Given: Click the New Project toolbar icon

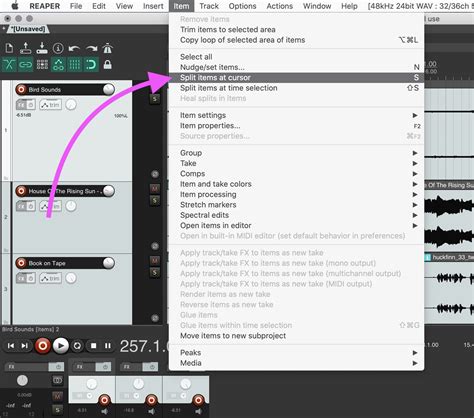Looking at the screenshot, I should point(9,48).
